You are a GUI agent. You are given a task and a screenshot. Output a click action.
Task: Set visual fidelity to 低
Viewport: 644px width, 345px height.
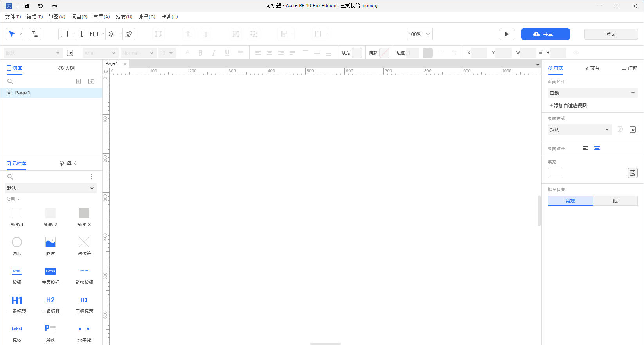615,201
